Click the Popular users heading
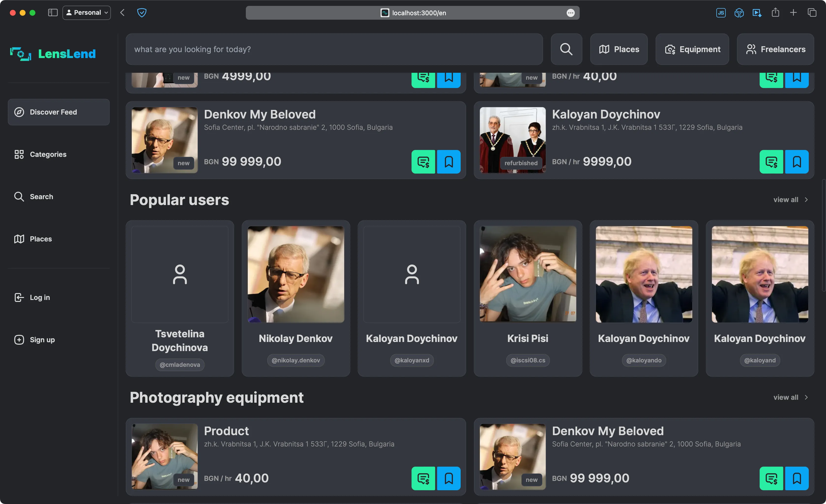The image size is (826, 504). [x=179, y=200]
